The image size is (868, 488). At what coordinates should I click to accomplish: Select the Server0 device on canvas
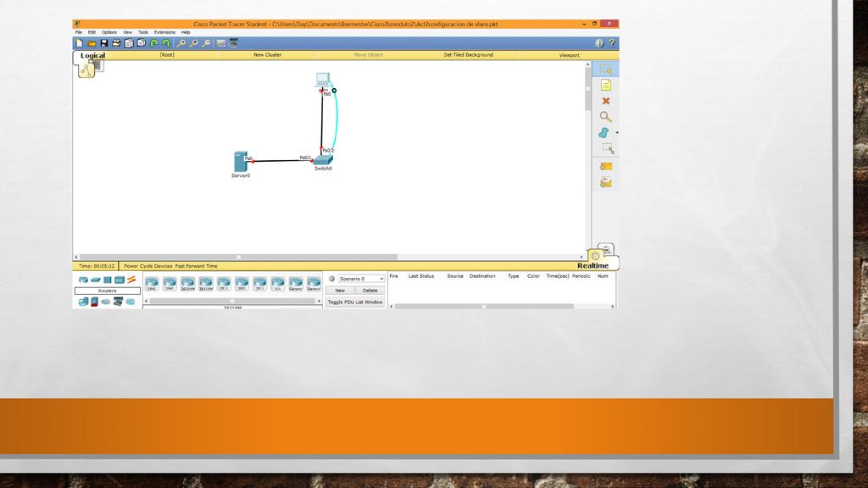240,163
